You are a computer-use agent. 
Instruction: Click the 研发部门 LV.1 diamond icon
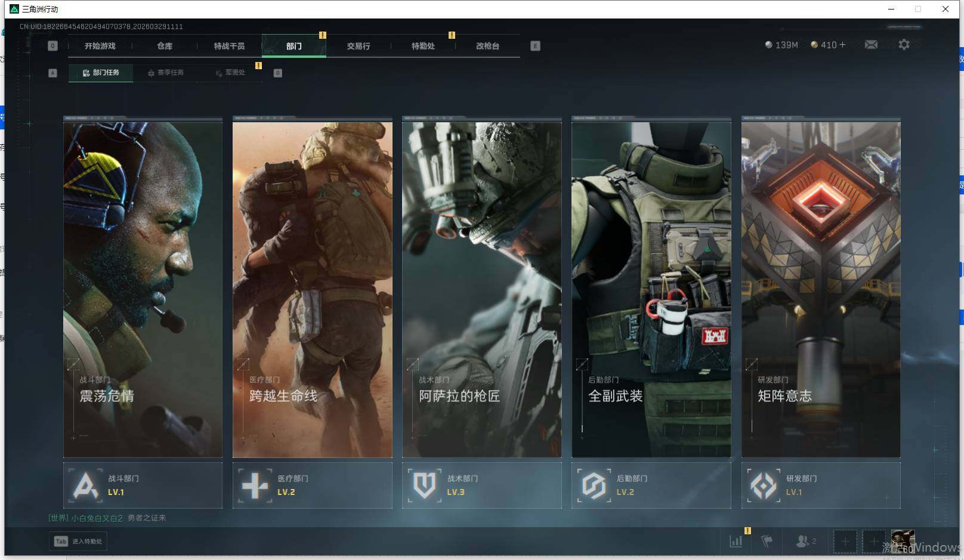[764, 485]
